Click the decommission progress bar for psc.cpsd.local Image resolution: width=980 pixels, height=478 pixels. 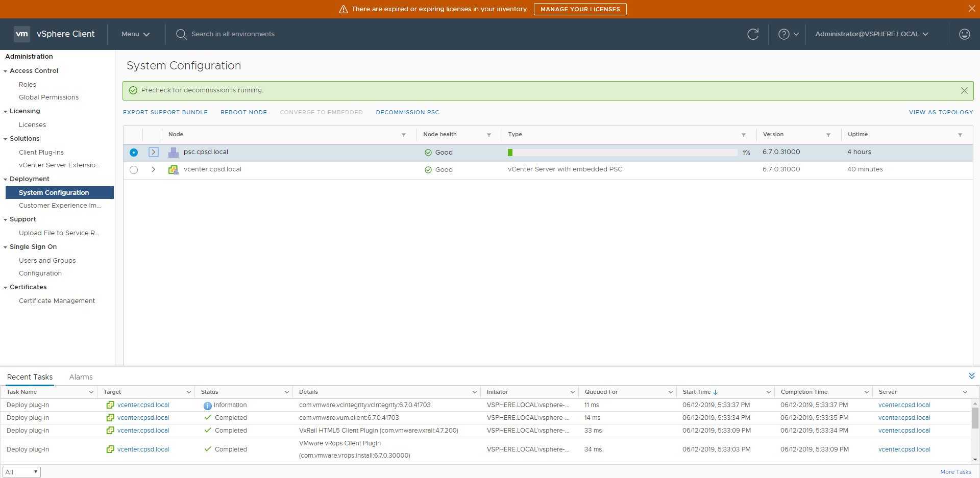[x=622, y=153]
